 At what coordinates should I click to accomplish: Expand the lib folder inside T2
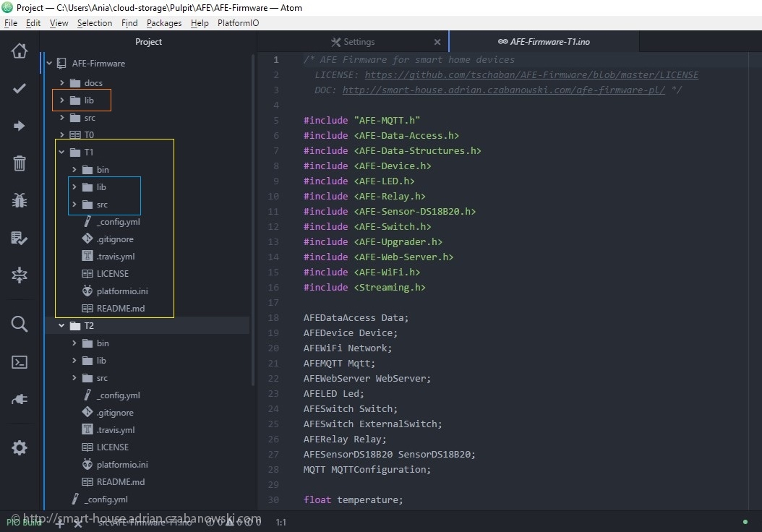[74, 361]
